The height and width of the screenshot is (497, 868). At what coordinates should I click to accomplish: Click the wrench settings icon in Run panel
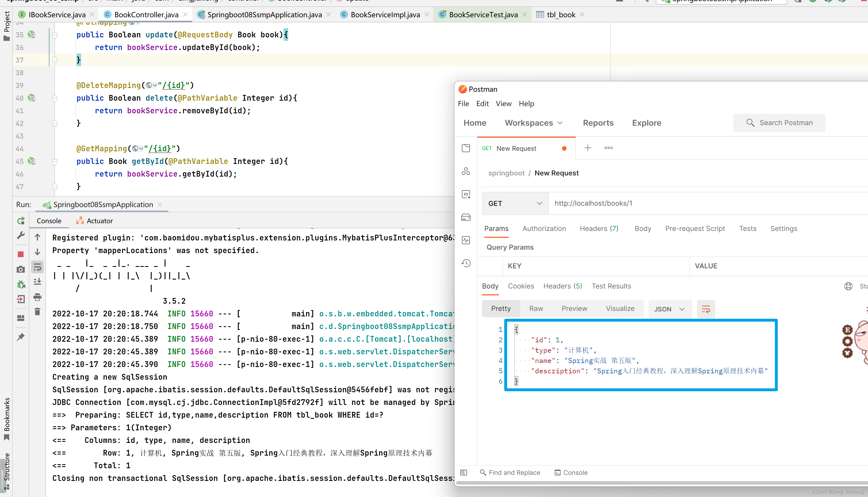[21, 236]
